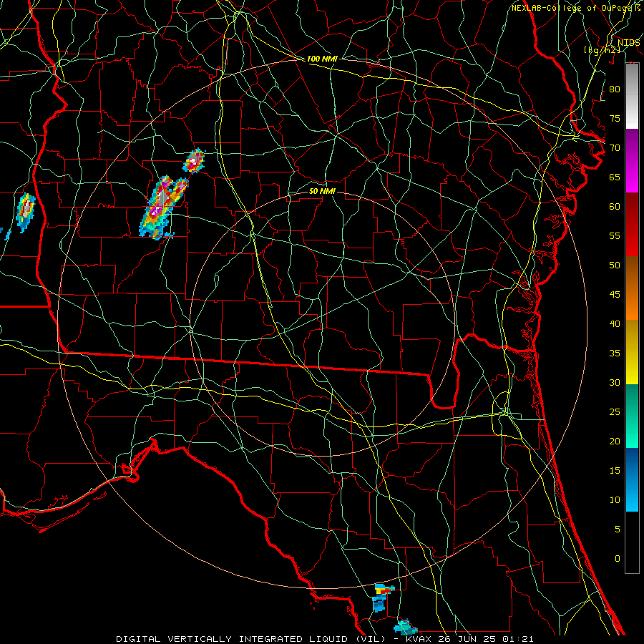644x644 pixels.
Task: Click the teal cell at the bottom edge
Action: tap(406, 627)
